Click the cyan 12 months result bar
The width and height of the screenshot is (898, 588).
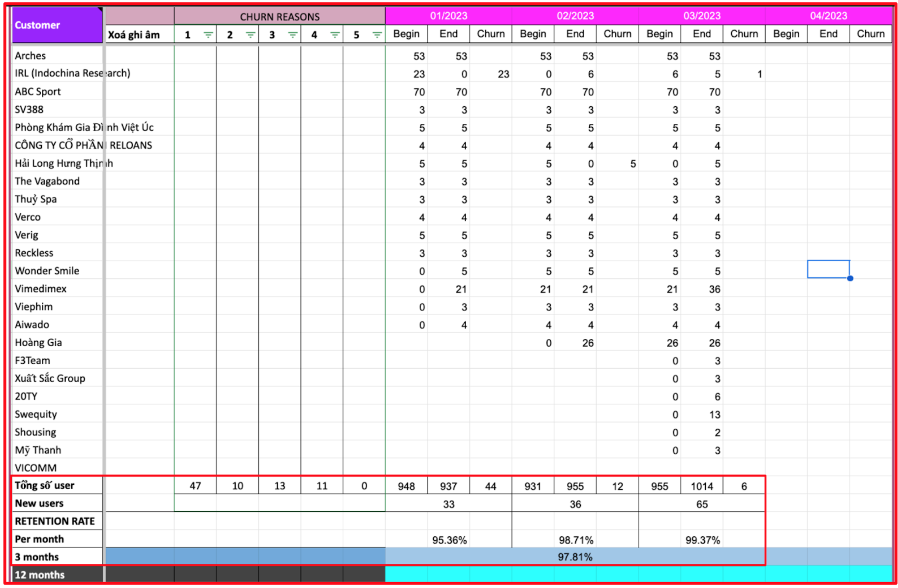tap(638, 575)
